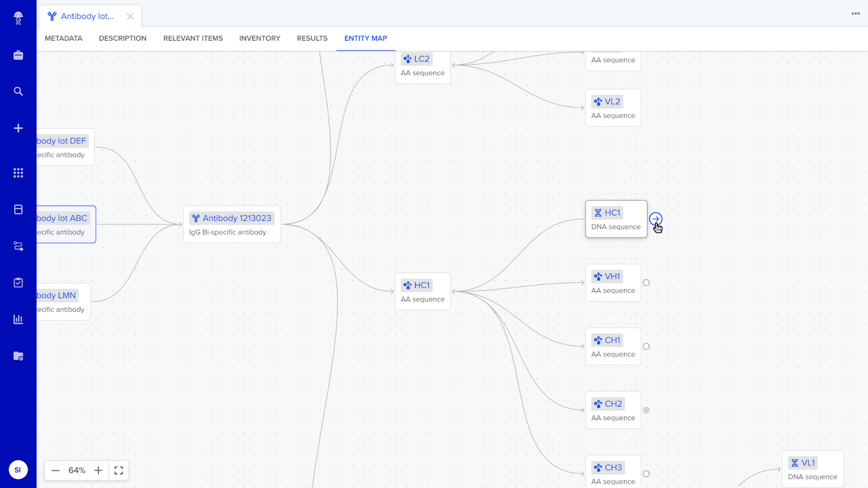Open the apps grid icon in sidebar
The height and width of the screenshot is (488, 868).
pyautogui.click(x=18, y=173)
